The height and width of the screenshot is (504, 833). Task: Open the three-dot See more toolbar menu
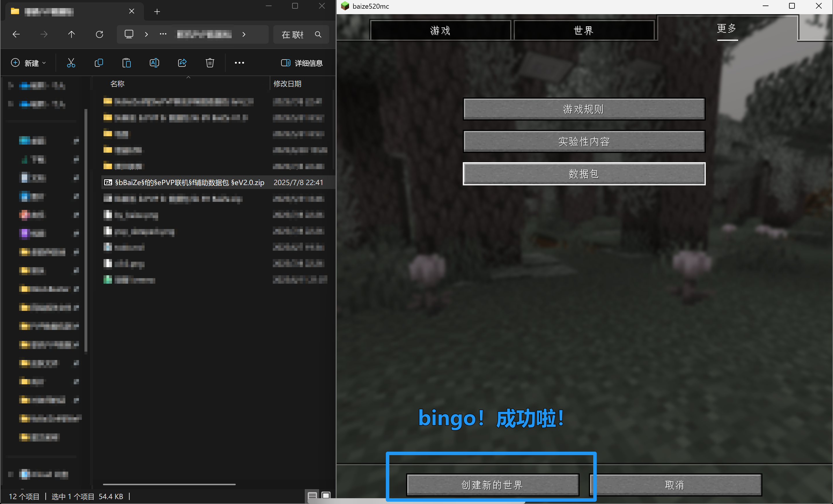(239, 63)
